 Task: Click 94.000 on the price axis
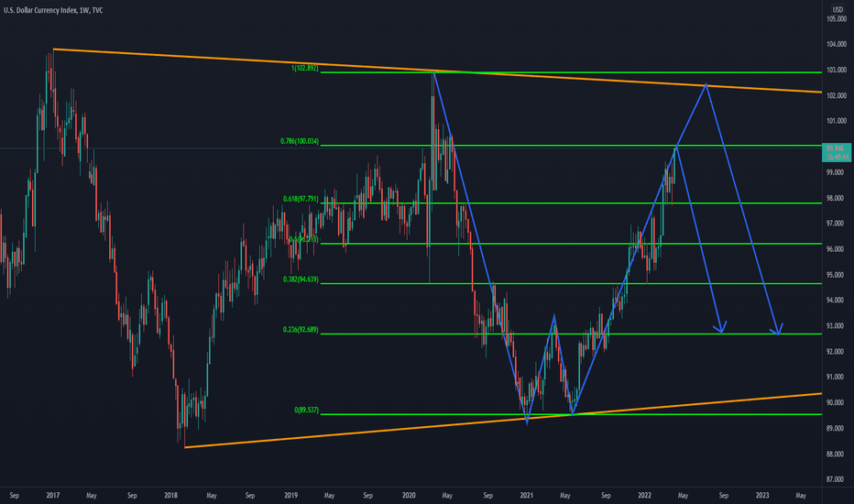[x=837, y=301]
